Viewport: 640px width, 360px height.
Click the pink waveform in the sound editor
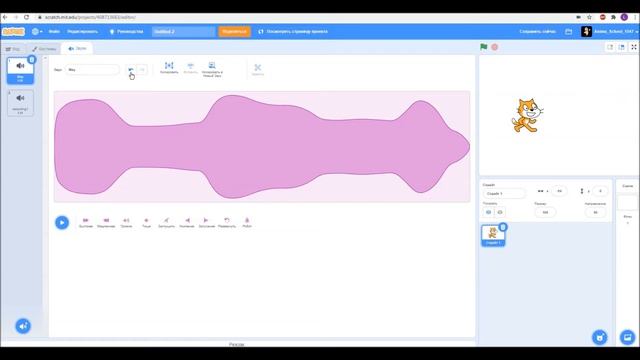[x=262, y=147]
